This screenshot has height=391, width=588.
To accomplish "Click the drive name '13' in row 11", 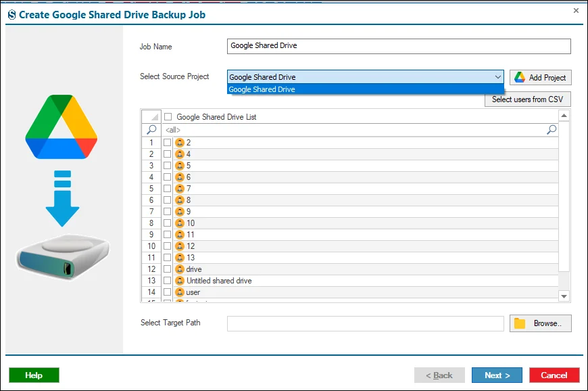I will [x=191, y=258].
